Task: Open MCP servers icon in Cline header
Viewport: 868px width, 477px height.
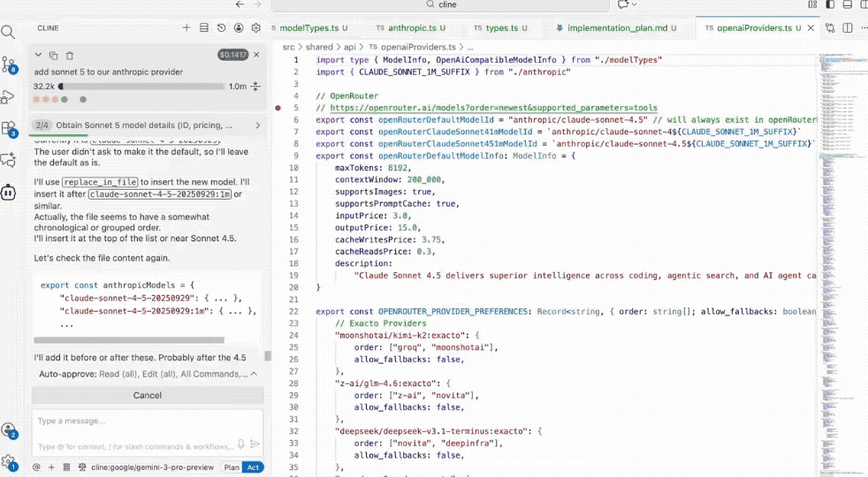Action: pyautogui.click(x=203, y=27)
